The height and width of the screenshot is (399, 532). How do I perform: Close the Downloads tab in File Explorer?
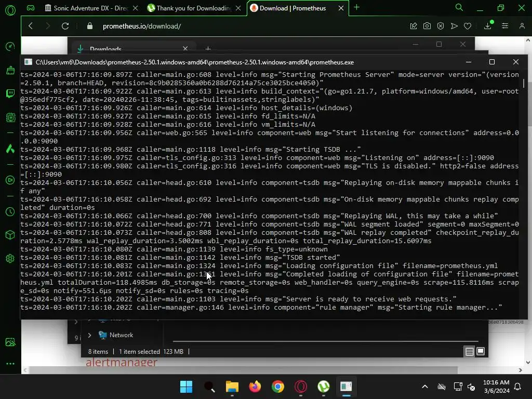pyautogui.click(x=185, y=49)
